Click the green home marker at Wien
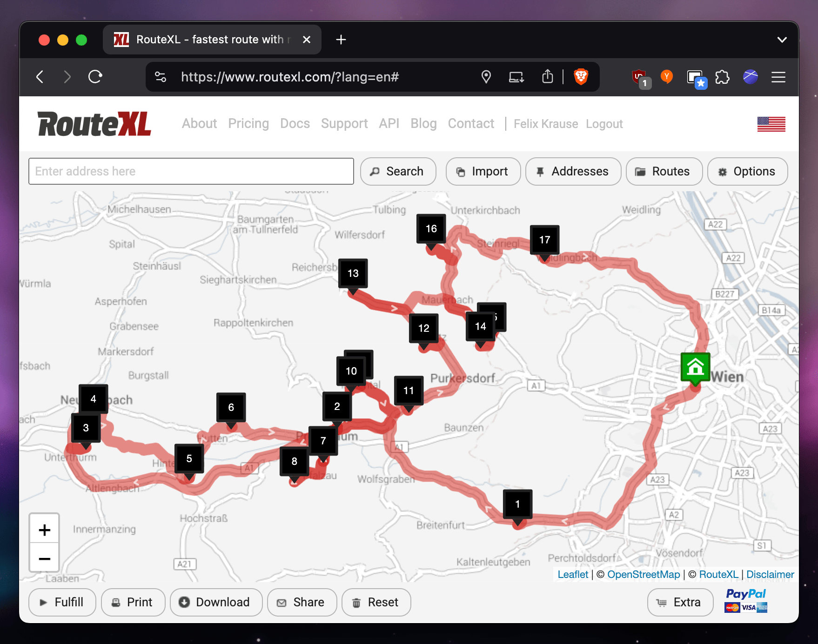Viewport: 818px width, 644px height. tap(695, 367)
